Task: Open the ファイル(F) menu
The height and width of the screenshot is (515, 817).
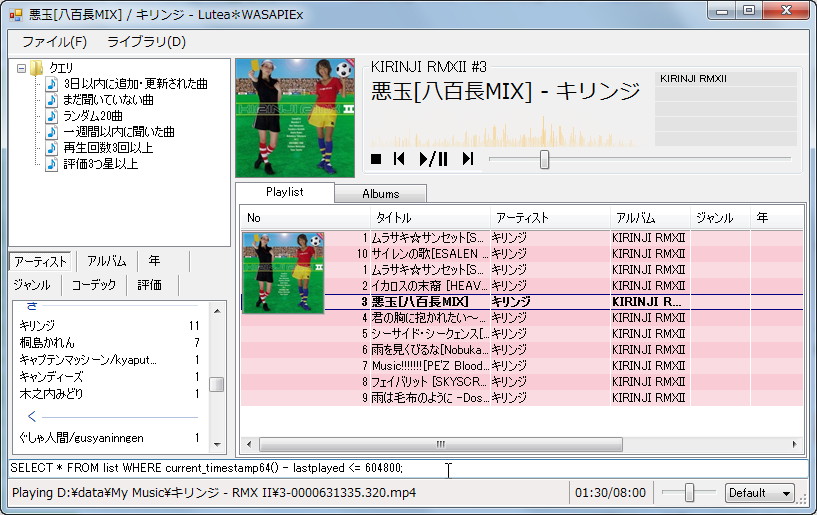Action: 54,42
